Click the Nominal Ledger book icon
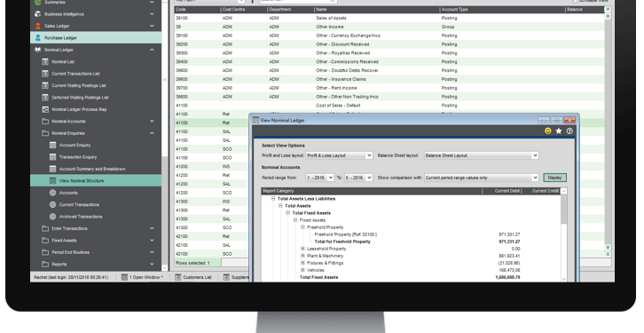The image size is (644, 333). [38, 50]
